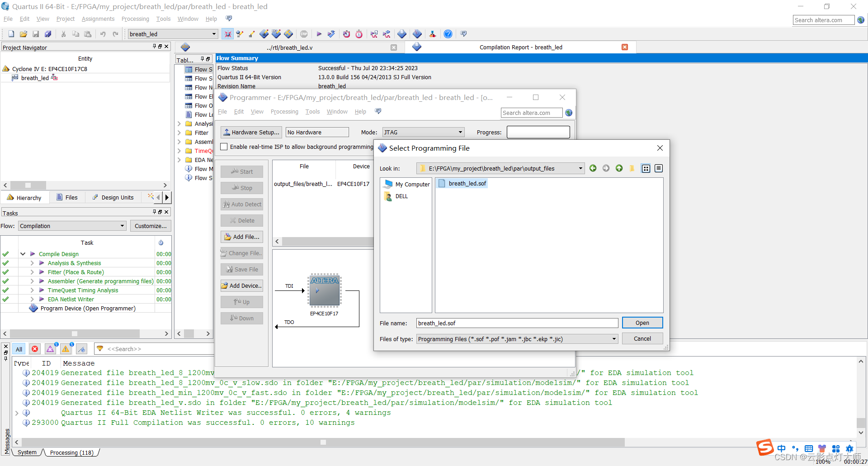This screenshot has height=466, width=868.
Task: Open the Processing menu in main window
Action: pyautogui.click(x=135, y=19)
